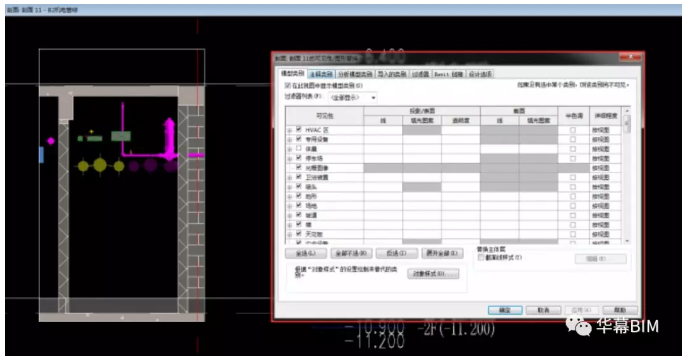Uncheck visibility for HVAC 区
Screen dimensions: 684x360
click(299, 130)
